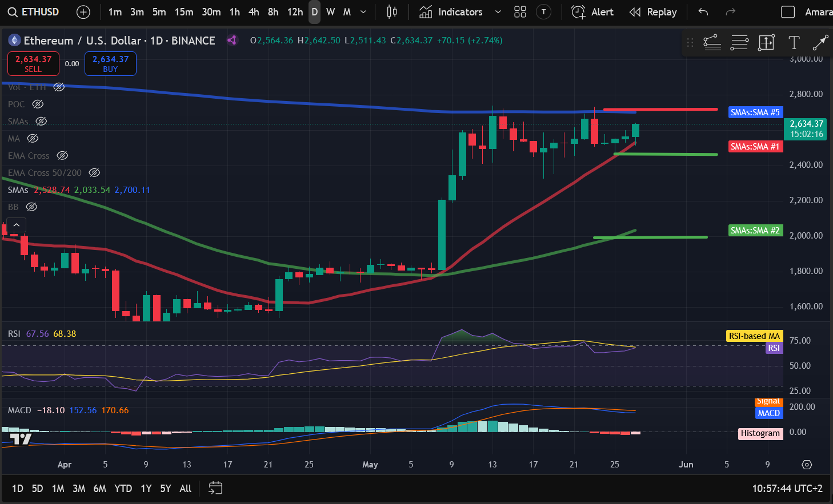Set the date range to All
Viewport: 833px width, 504px height.
(x=185, y=488)
